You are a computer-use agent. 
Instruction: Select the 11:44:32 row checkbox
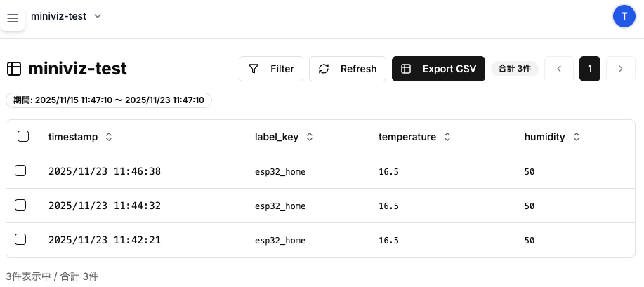click(x=20, y=205)
